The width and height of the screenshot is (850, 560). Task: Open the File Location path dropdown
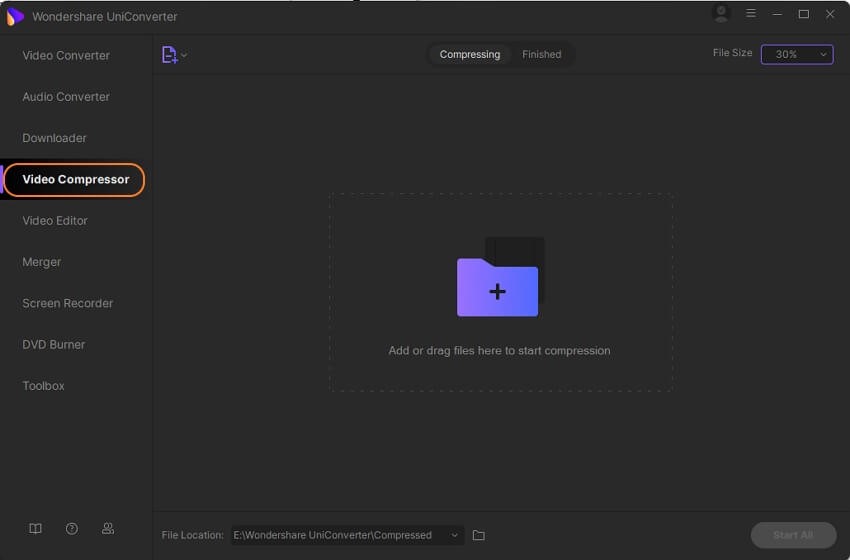[x=455, y=535]
